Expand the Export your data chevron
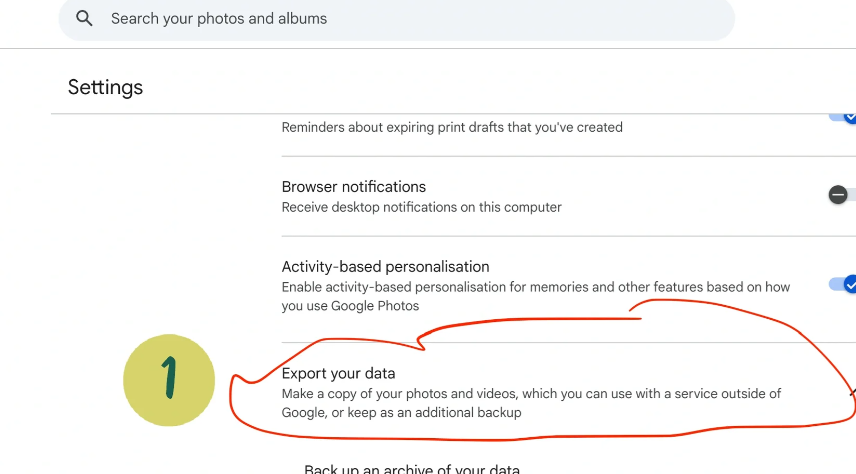Viewport: 856px width, 474px height. click(x=853, y=393)
